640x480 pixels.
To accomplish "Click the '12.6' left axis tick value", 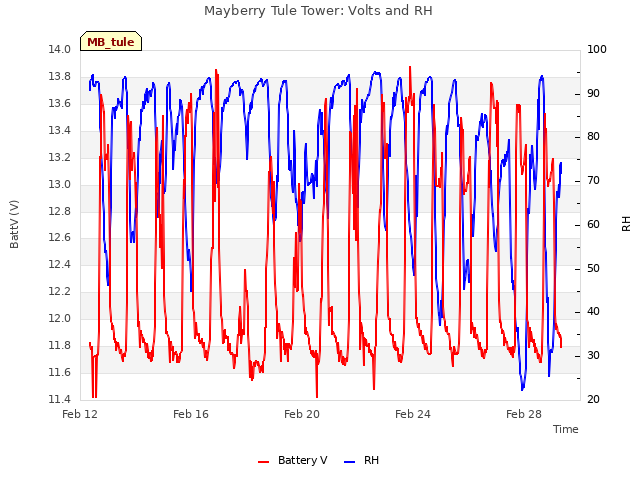I will coord(59,238).
